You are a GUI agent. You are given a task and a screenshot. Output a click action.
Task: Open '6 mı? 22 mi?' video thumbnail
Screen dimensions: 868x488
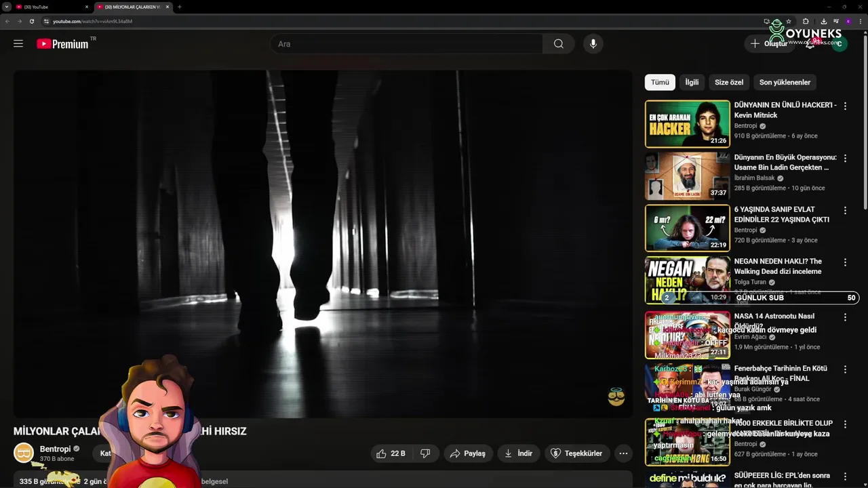687,228
